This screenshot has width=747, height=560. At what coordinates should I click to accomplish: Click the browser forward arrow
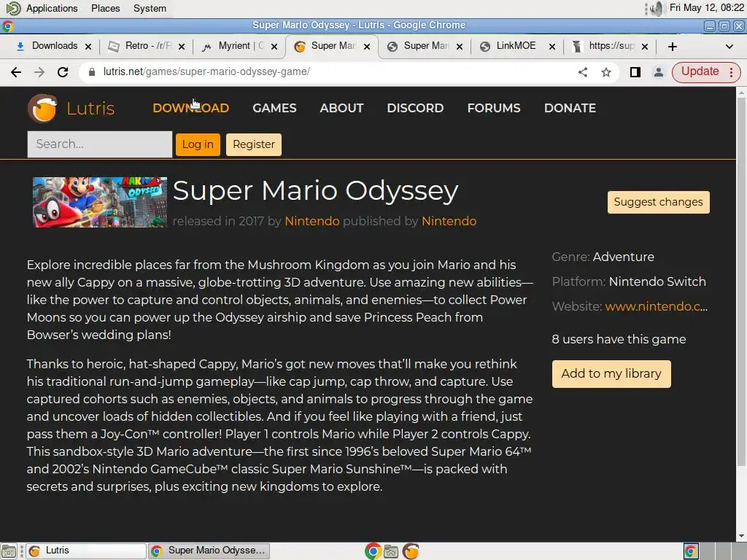pyautogui.click(x=39, y=72)
